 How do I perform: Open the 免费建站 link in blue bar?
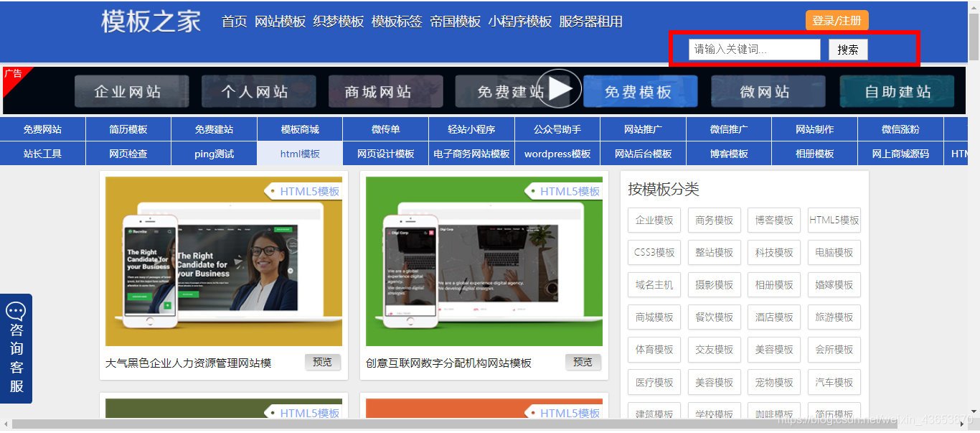tap(214, 129)
